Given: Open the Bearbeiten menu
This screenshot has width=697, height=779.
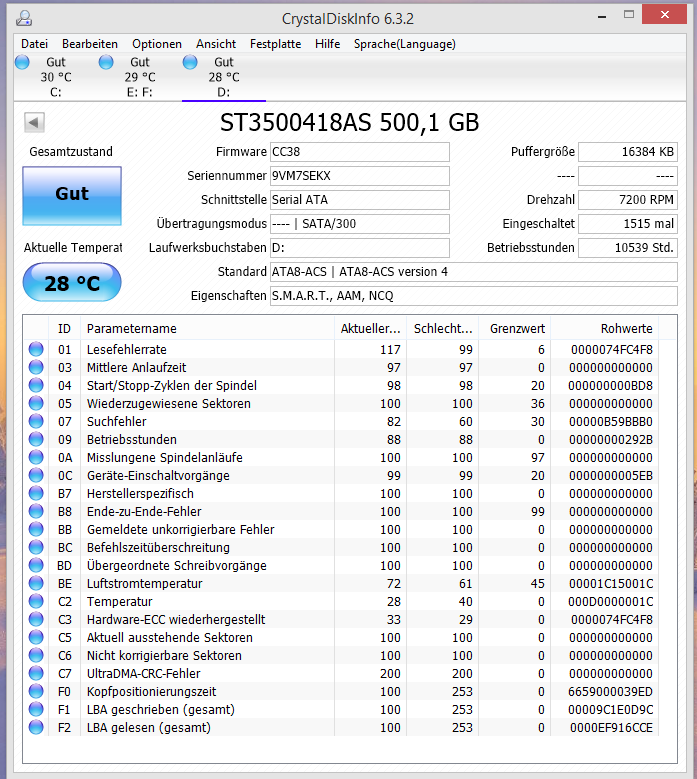Looking at the screenshot, I should click(x=90, y=44).
